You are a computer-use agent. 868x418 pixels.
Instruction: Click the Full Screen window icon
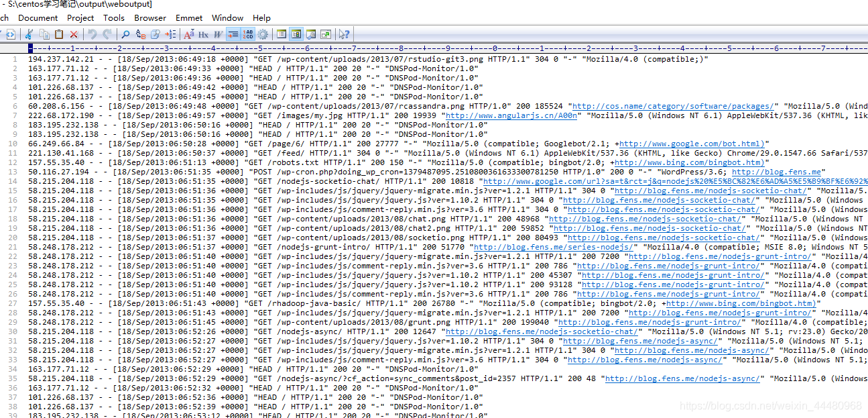[x=326, y=34]
